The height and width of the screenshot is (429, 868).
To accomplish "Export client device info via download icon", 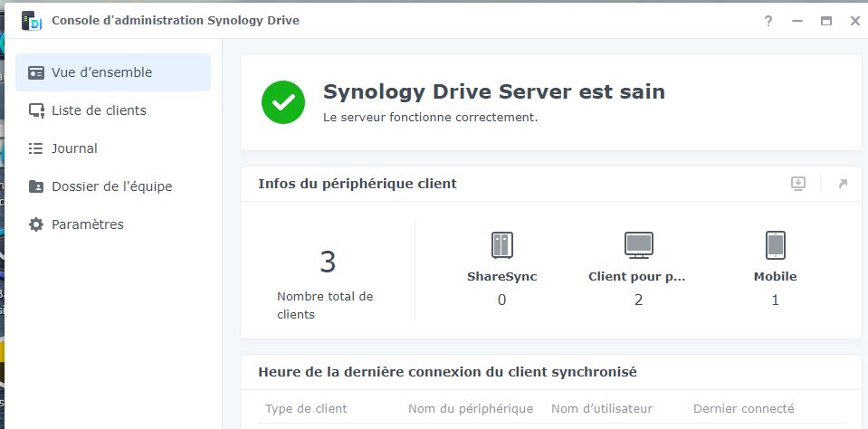I will point(797,184).
